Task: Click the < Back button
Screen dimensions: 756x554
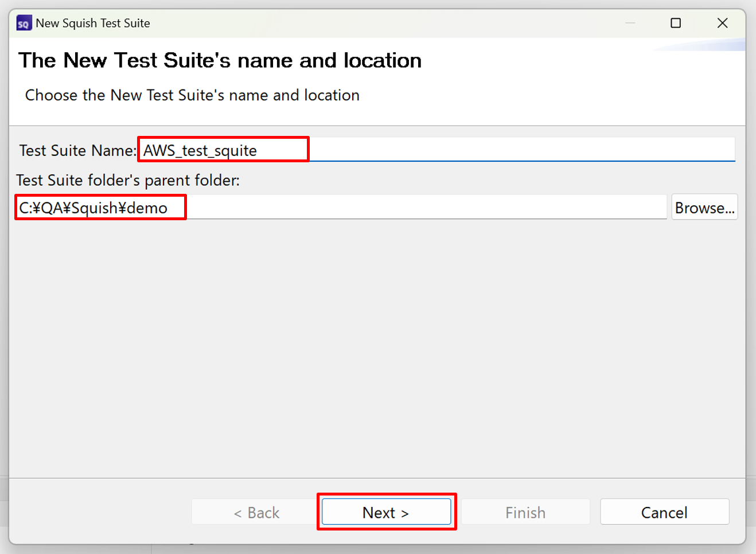Action: (x=256, y=512)
